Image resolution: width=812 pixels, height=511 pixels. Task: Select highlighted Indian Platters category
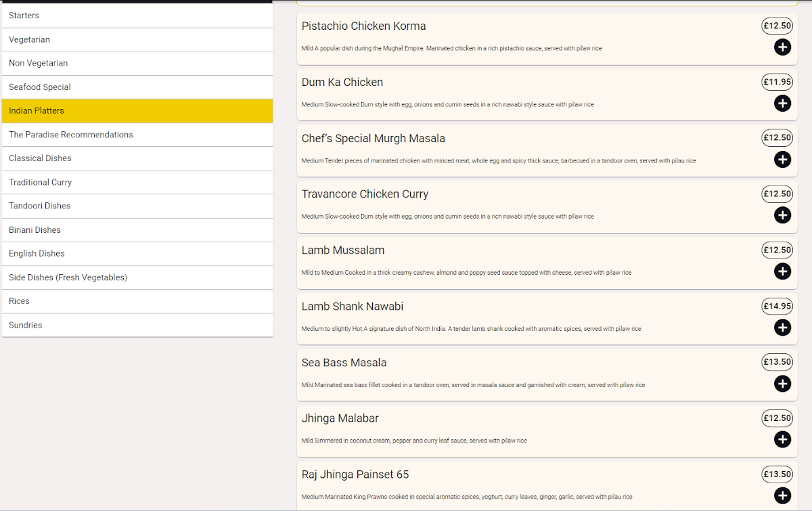click(x=137, y=111)
